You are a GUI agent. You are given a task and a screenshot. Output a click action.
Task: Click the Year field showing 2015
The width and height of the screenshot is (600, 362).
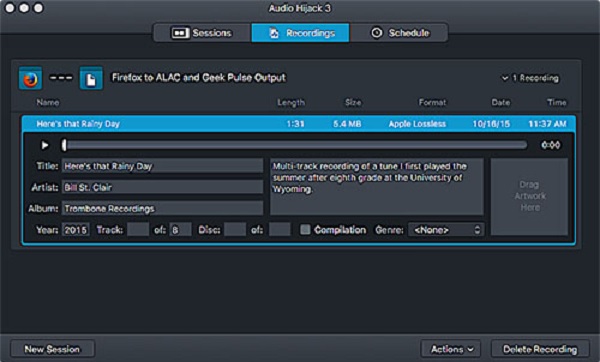[x=76, y=230]
